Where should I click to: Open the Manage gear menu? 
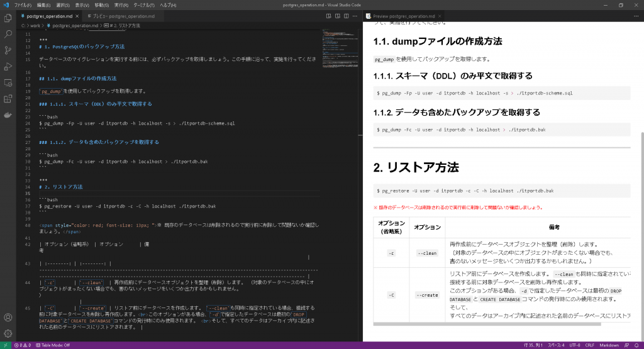(x=8, y=333)
